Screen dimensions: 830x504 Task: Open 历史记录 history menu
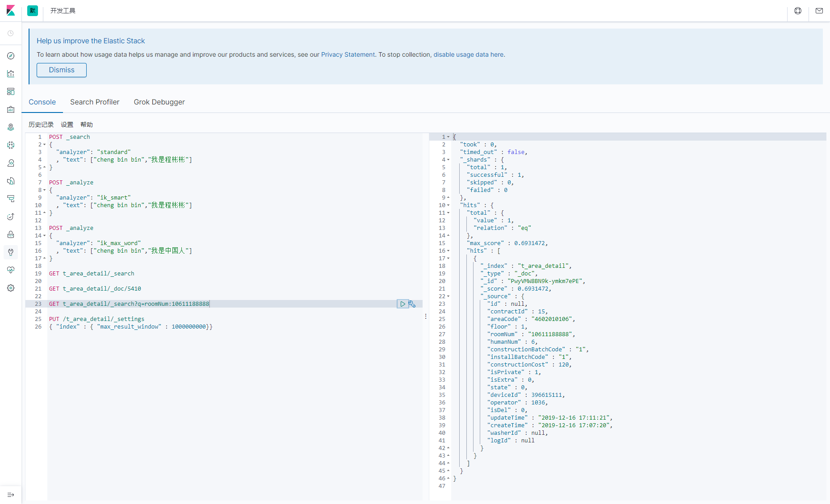tap(41, 125)
